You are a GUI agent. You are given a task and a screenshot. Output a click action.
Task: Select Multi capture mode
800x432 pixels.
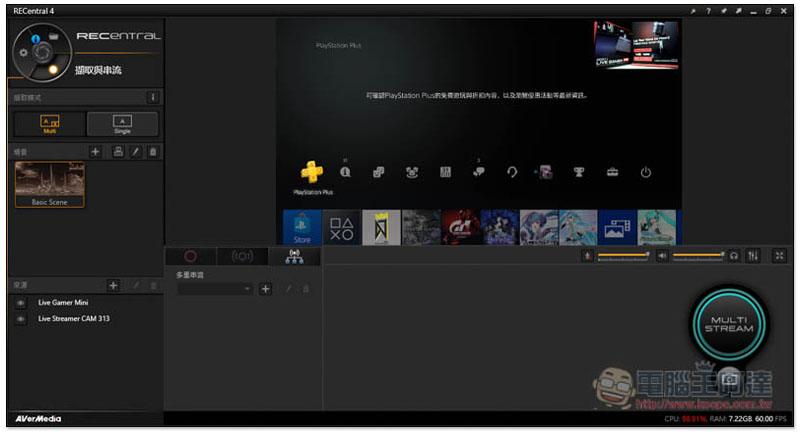pos(49,123)
